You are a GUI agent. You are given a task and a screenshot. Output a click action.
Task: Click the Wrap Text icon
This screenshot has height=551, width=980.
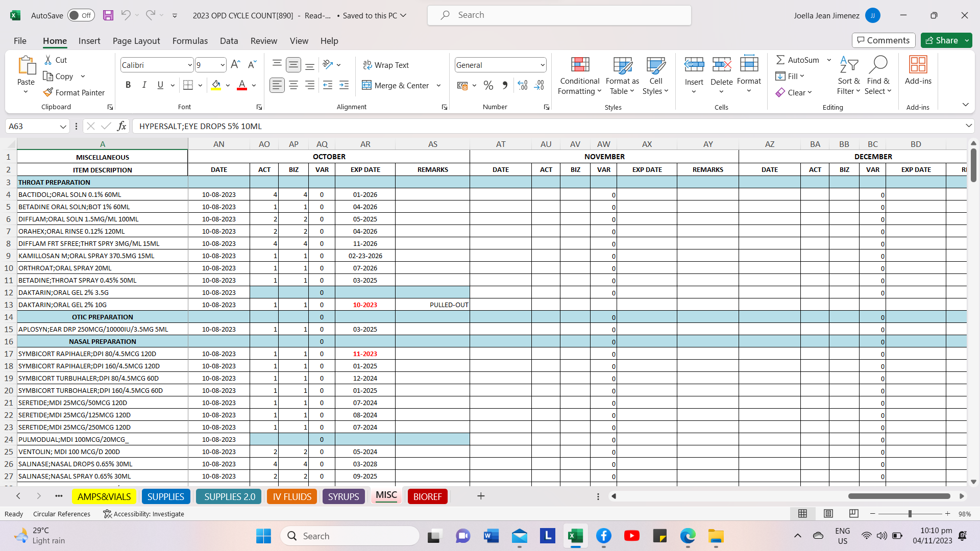coord(367,65)
